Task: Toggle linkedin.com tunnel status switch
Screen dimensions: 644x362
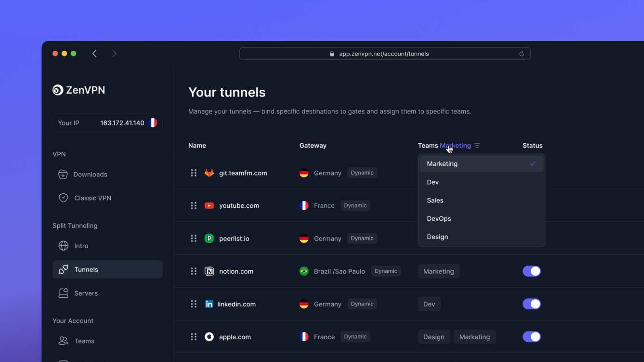Action: tap(532, 304)
